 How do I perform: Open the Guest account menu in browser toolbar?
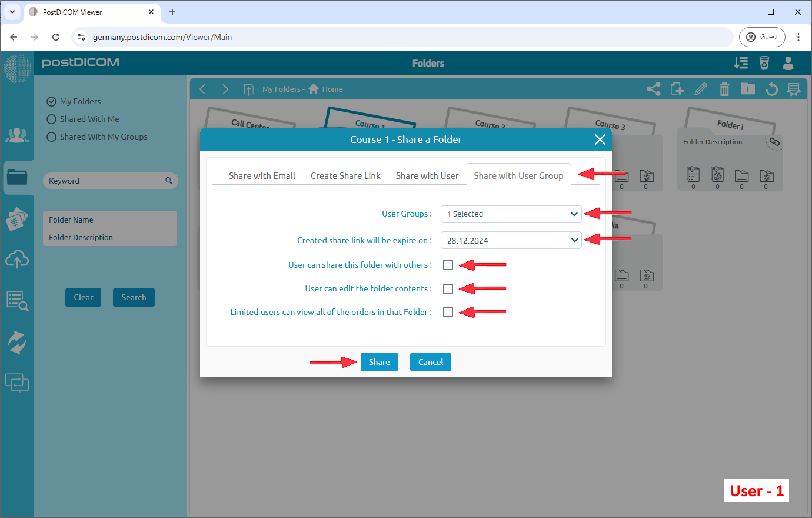[x=762, y=36]
